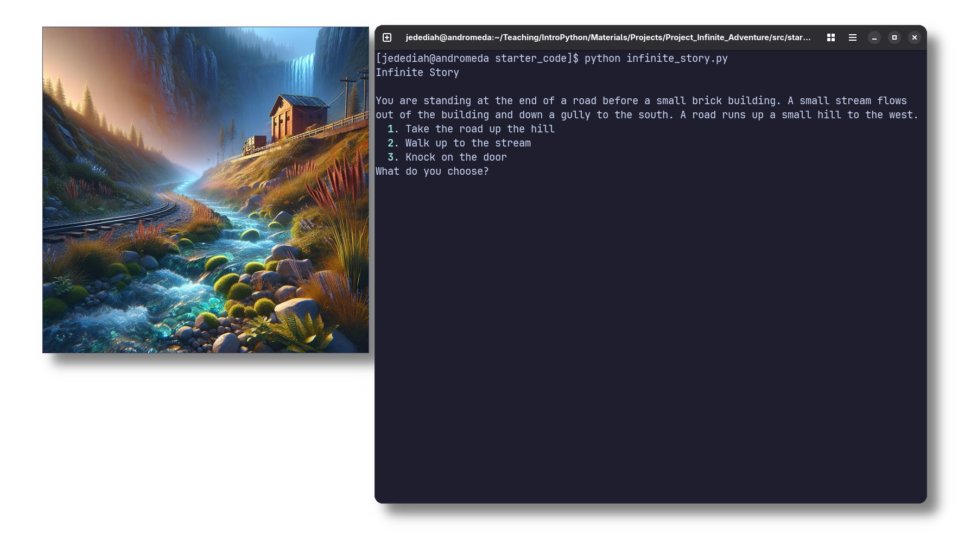
Task: Maximize the terminal window
Action: coord(894,37)
